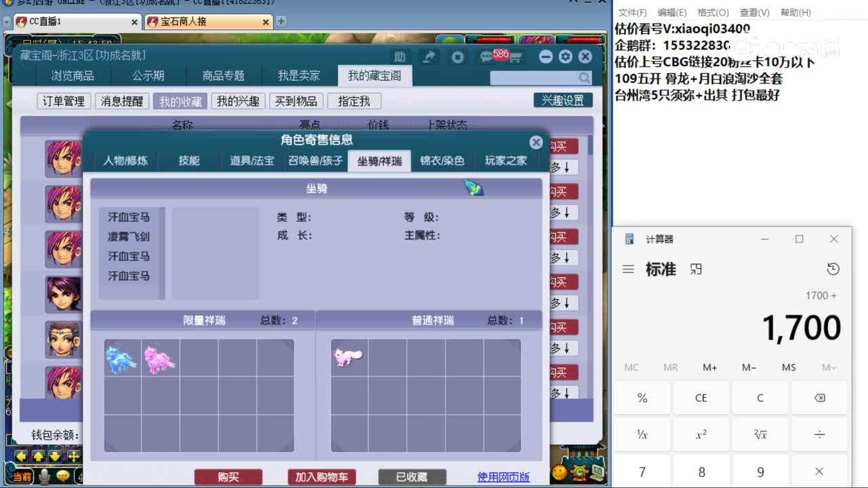This screenshot has height=488, width=868.
Task: Select 我的收藏 filter button
Action: click(180, 101)
